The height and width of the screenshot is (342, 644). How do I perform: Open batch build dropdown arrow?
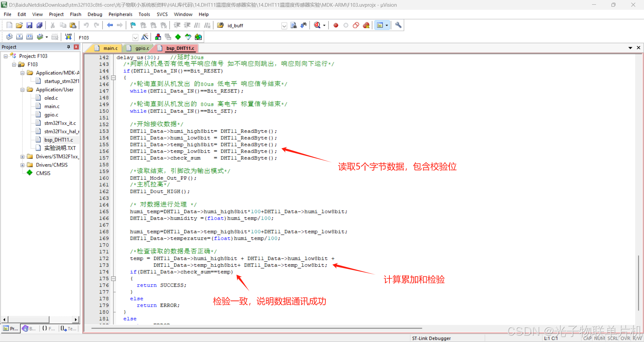(x=47, y=37)
